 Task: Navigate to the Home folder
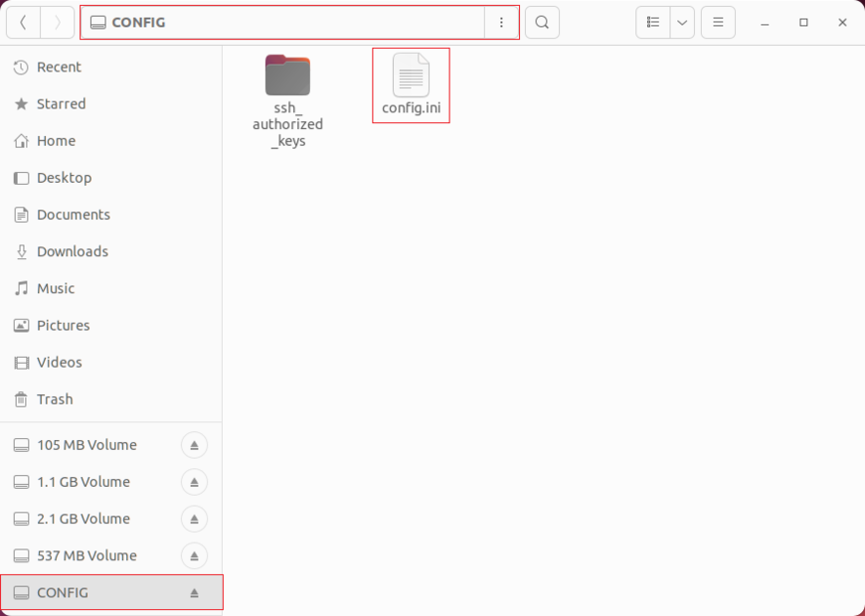[x=56, y=141]
